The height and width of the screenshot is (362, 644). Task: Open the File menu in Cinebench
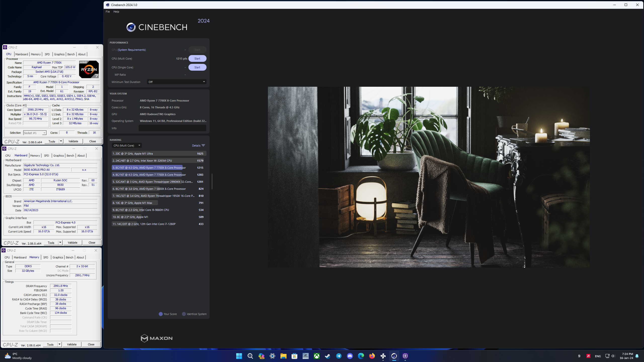[108, 12]
